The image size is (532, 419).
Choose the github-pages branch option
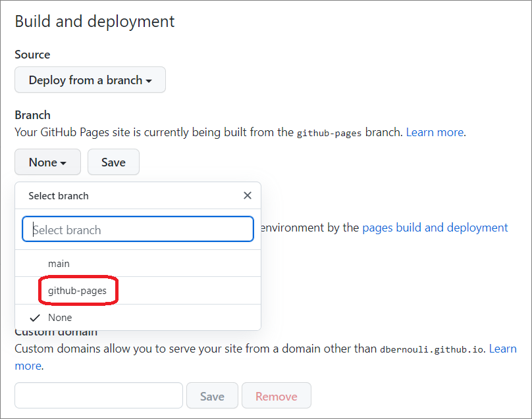pos(138,291)
